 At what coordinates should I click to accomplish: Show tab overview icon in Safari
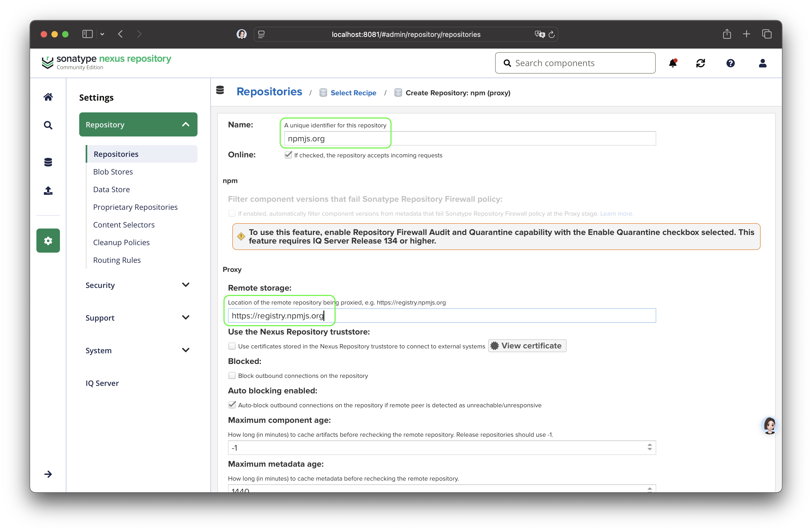coord(767,34)
